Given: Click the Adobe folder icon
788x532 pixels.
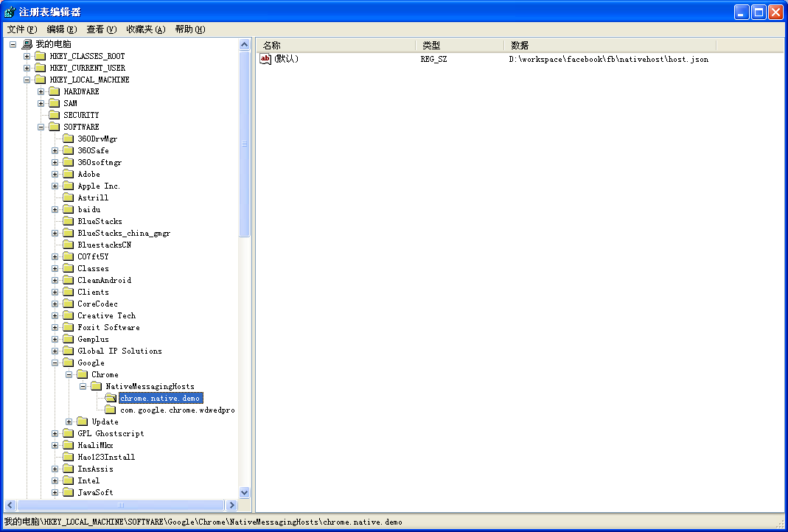Looking at the screenshot, I should pos(69,175).
